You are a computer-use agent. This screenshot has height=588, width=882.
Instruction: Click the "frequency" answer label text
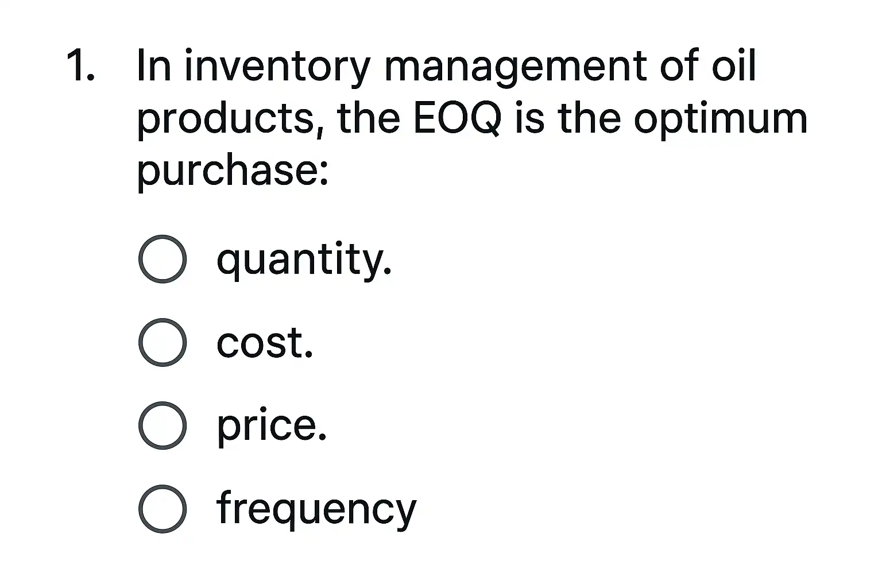pos(316,510)
